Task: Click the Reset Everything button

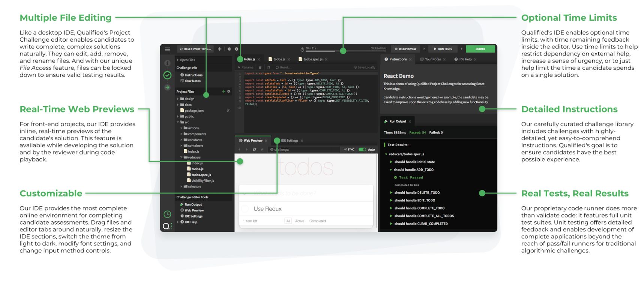Action: pyautogui.click(x=195, y=49)
